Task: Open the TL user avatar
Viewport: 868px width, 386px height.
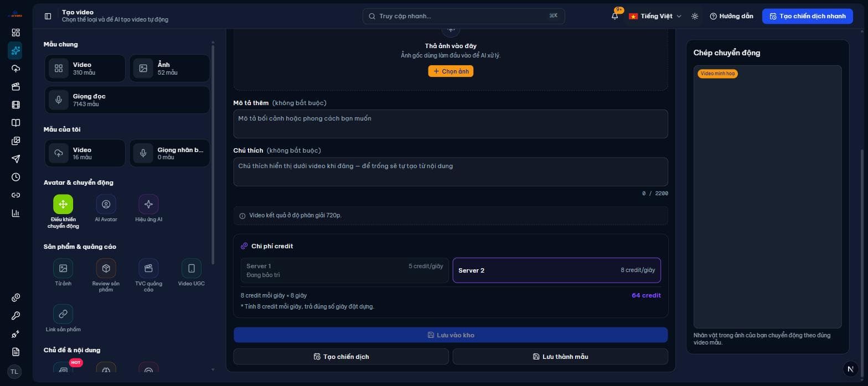Action: [14, 372]
